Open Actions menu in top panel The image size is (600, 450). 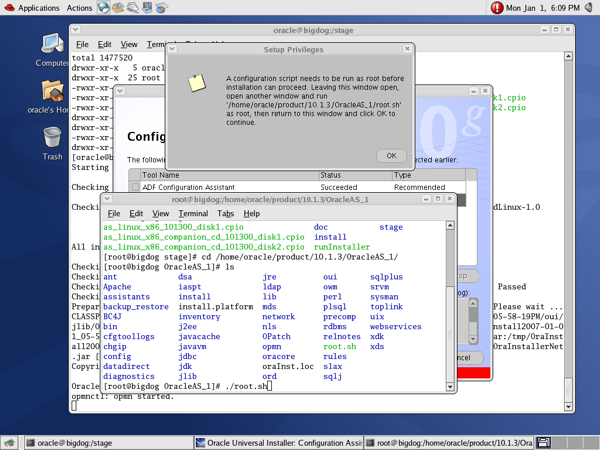79,8
